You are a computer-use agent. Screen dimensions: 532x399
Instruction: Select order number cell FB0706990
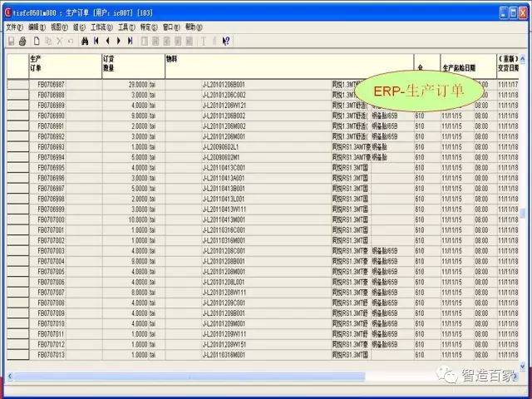(51, 116)
